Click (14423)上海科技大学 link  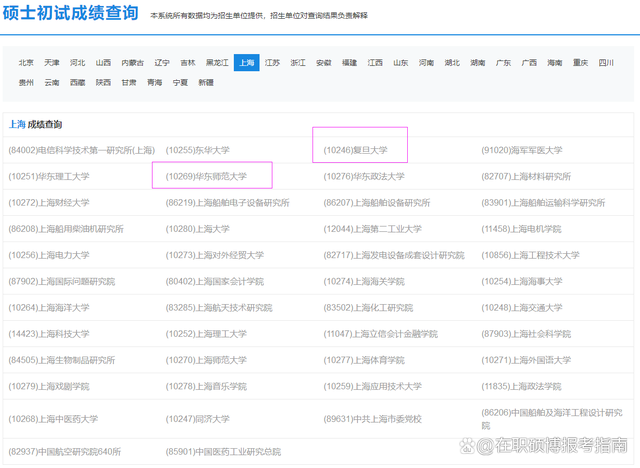(49, 334)
